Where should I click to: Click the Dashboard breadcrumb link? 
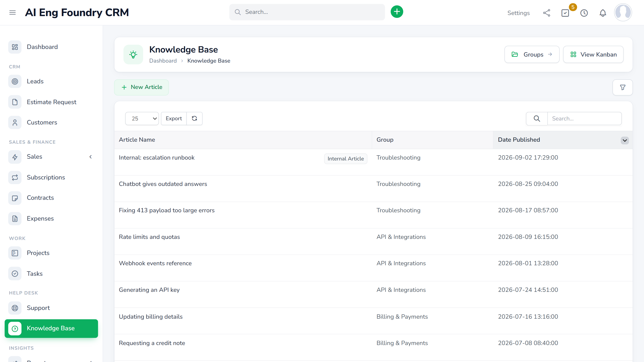[163, 61]
